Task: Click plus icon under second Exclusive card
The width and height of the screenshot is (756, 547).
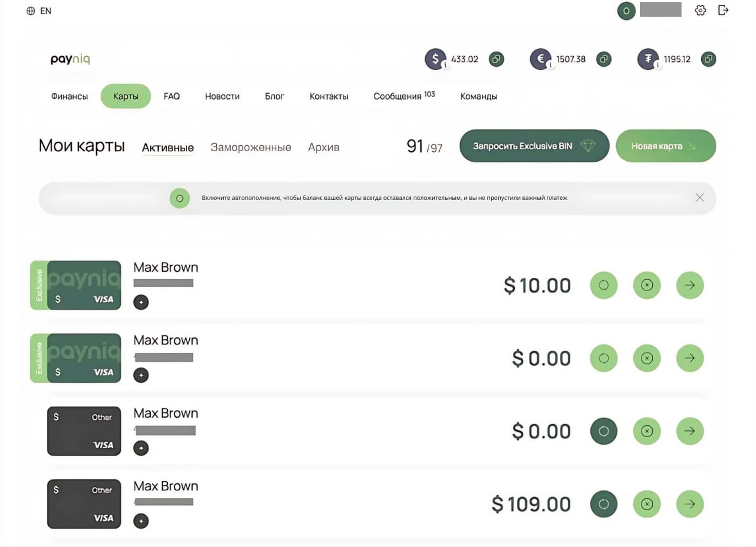Action: click(x=141, y=375)
